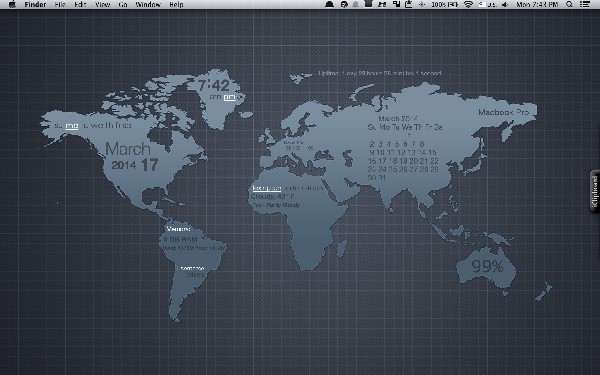
Task: Click the weekday strip on Alaska
Action: coord(93,126)
